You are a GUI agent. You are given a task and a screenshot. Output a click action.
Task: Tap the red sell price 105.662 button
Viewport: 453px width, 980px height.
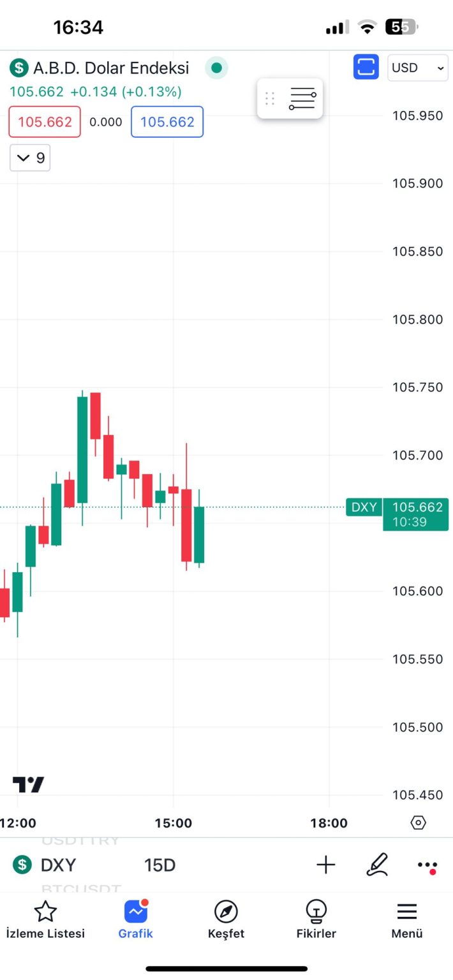pyautogui.click(x=45, y=122)
